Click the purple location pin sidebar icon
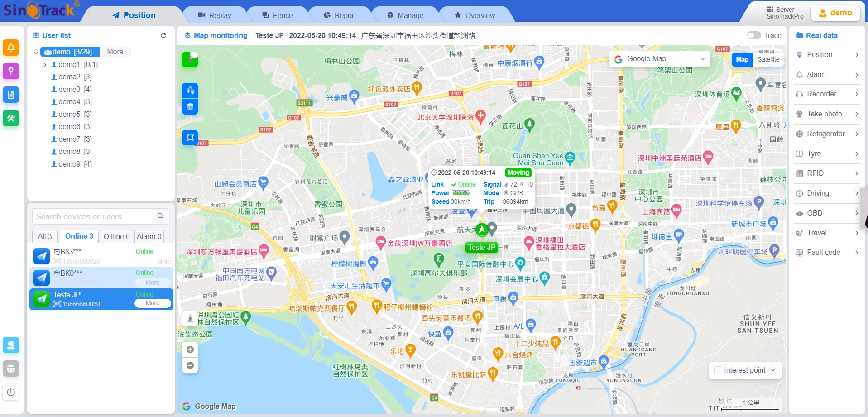The height and width of the screenshot is (417, 868). (11, 71)
